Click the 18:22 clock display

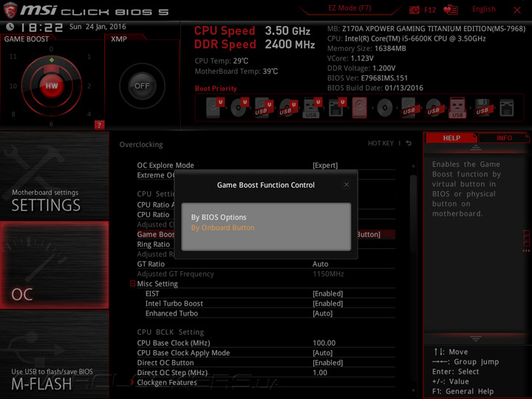coord(41,27)
